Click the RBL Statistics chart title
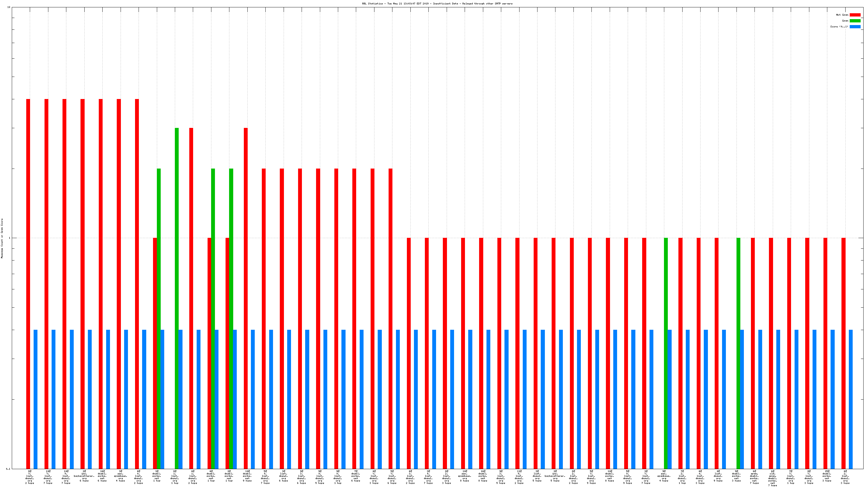Screen dimensions: 868x488 click(437, 4)
